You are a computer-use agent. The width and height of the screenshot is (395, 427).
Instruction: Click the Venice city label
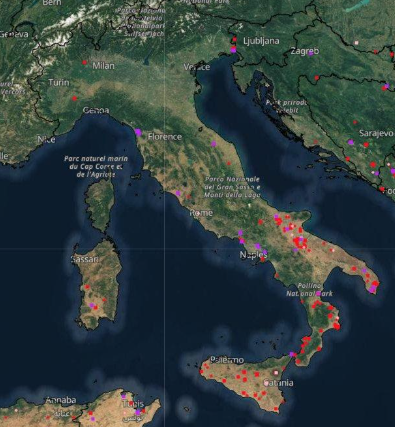pyautogui.click(x=197, y=67)
